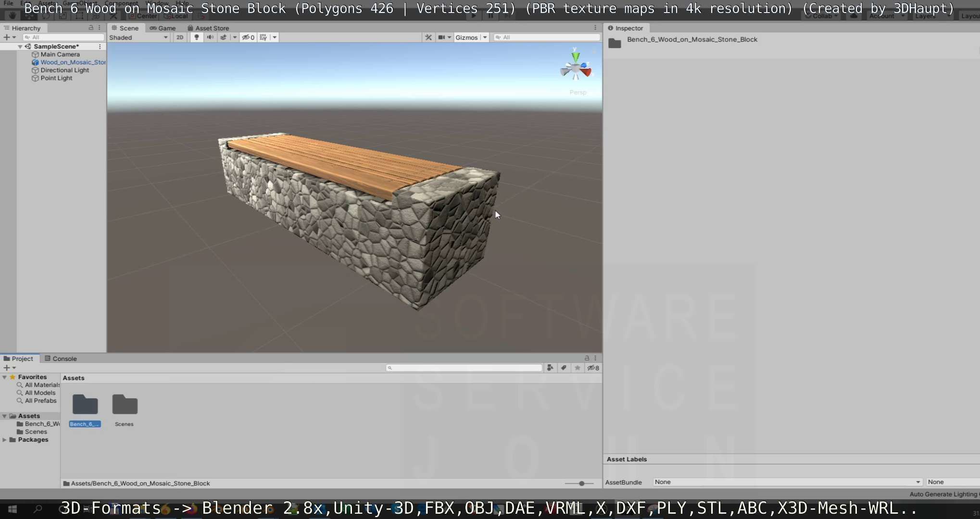Image resolution: width=980 pixels, height=519 pixels.
Task: Open Project panel kebab menu
Action: pos(595,358)
